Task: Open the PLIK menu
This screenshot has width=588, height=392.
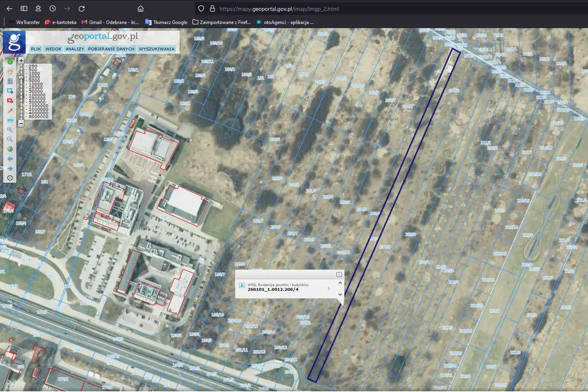Action: (x=35, y=49)
